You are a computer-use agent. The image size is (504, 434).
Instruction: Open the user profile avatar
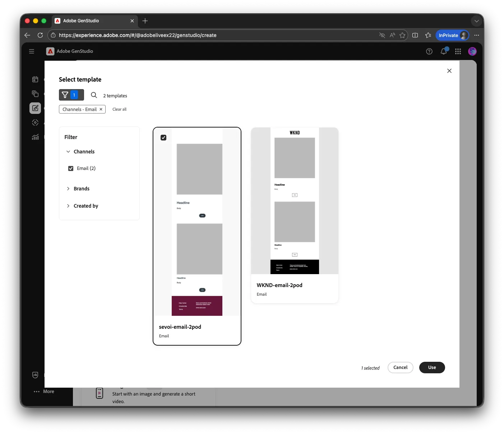pyautogui.click(x=472, y=51)
